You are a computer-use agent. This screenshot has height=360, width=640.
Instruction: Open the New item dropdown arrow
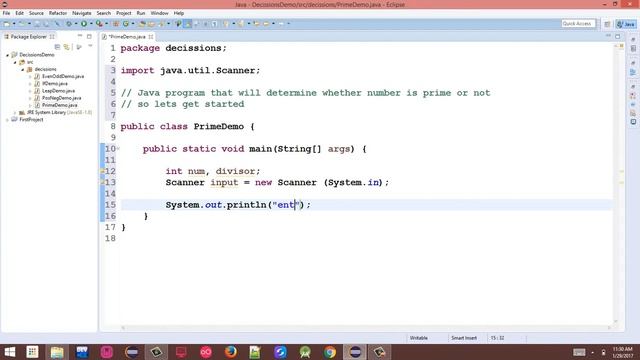(13, 24)
